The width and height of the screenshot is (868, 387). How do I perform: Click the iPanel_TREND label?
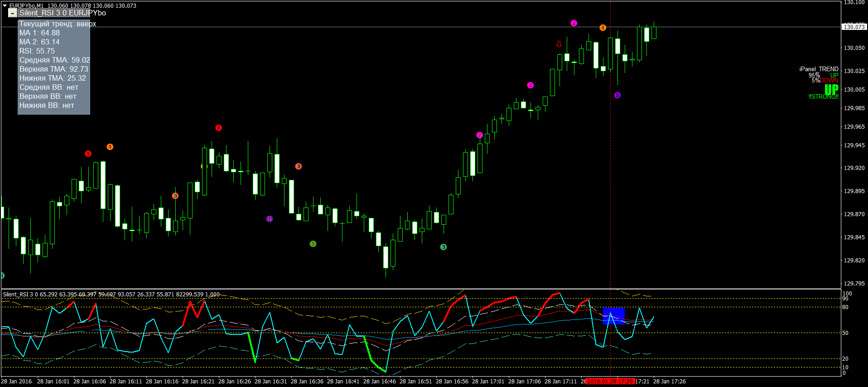(819, 69)
